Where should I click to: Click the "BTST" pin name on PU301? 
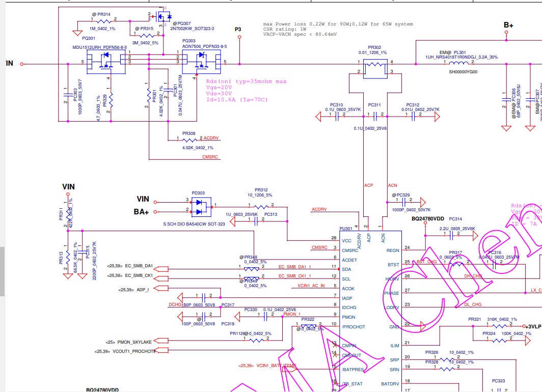[x=393, y=265]
